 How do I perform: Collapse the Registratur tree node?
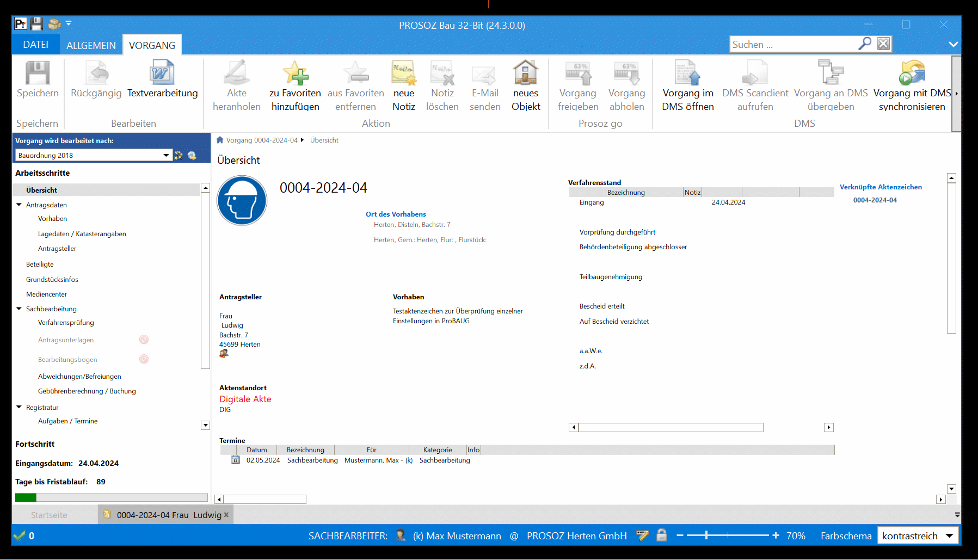[19, 407]
